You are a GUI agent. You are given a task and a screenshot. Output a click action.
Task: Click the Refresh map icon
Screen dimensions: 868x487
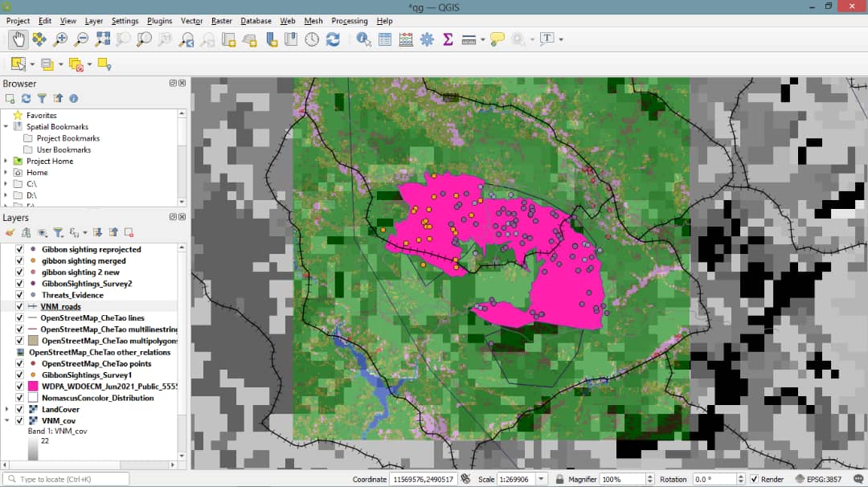point(333,39)
